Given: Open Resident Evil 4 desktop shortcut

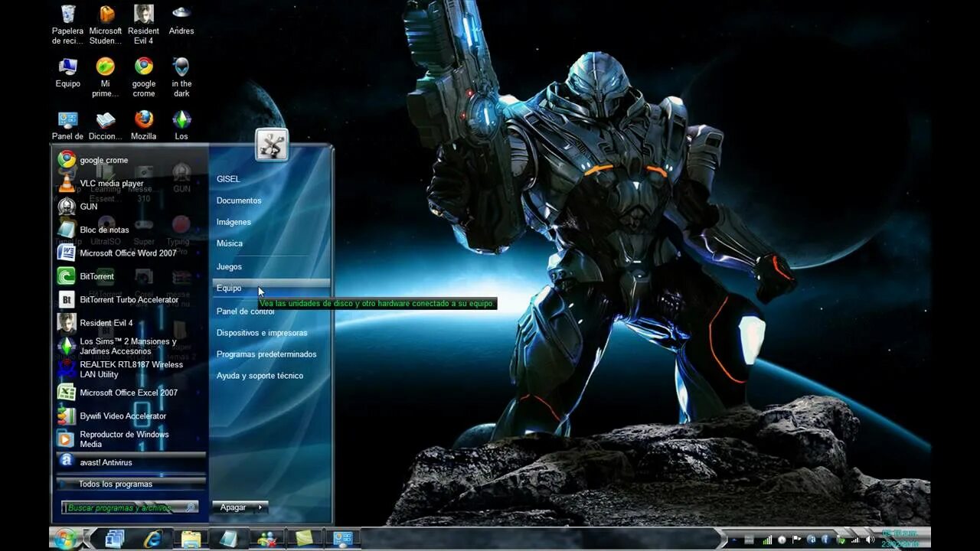Looking at the screenshot, I should click(x=143, y=24).
